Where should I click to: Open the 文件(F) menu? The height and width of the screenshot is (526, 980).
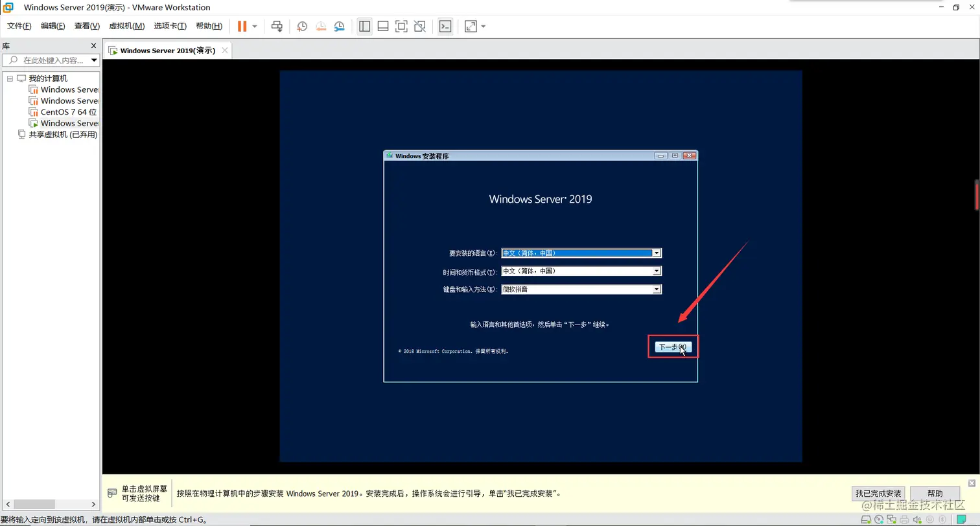click(19, 26)
